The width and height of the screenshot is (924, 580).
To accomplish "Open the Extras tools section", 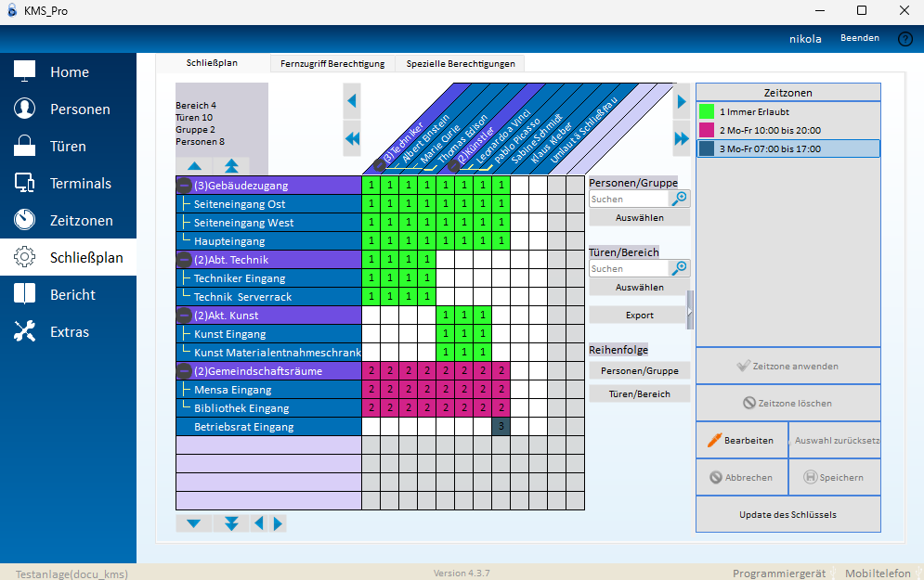I will coord(68,332).
